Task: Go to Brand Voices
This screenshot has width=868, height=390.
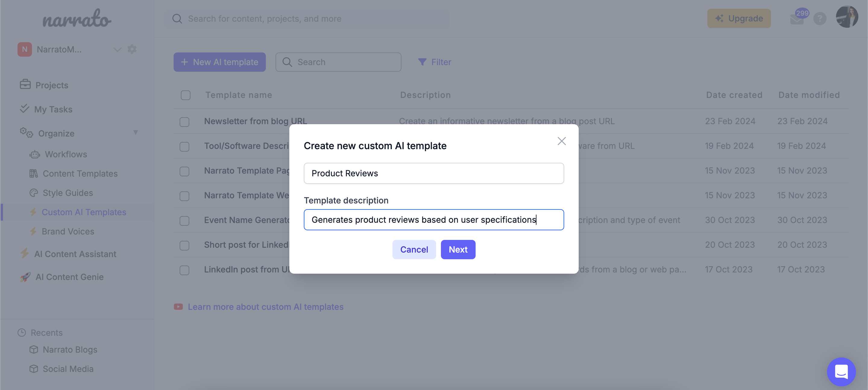Action: [68, 231]
